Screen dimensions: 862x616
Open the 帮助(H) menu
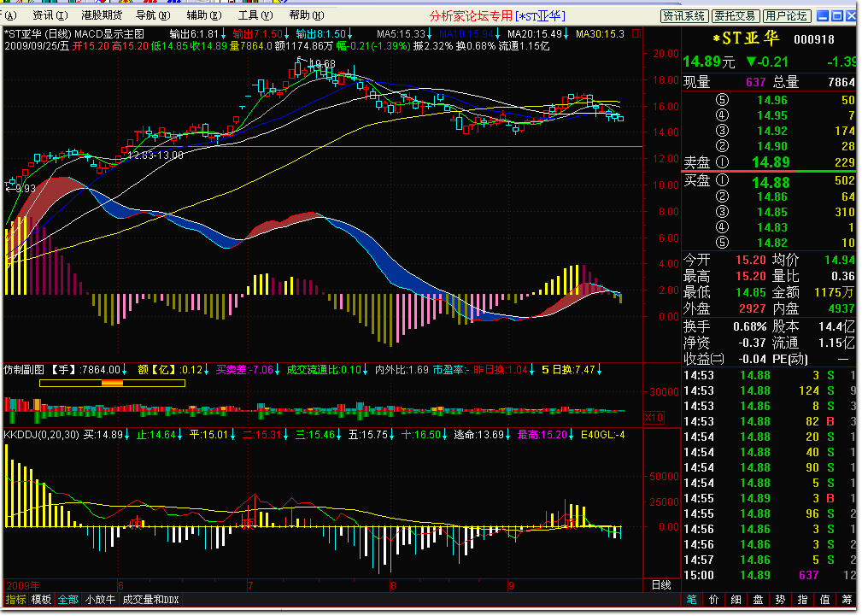pyautogui.click(x=306, y=15)
